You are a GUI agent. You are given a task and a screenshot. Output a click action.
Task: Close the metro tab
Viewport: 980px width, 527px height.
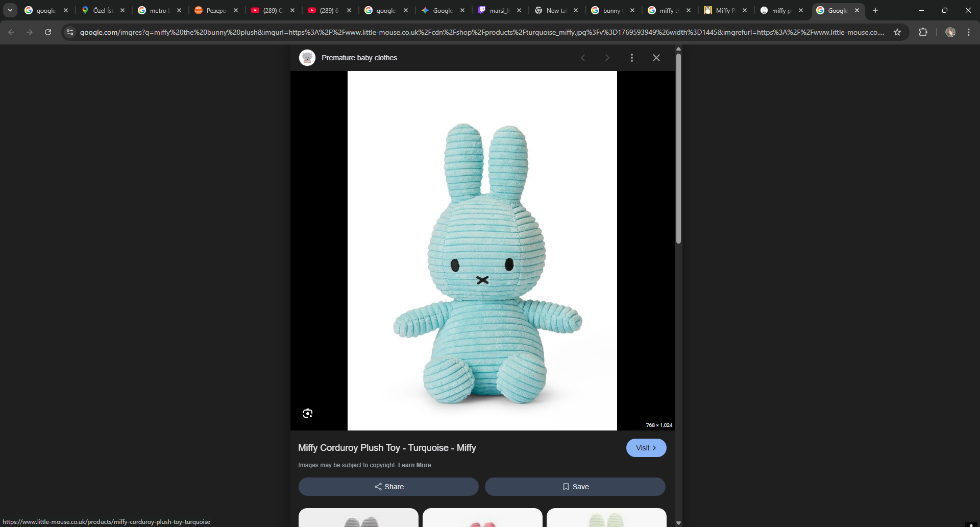[x=179, y=10]
